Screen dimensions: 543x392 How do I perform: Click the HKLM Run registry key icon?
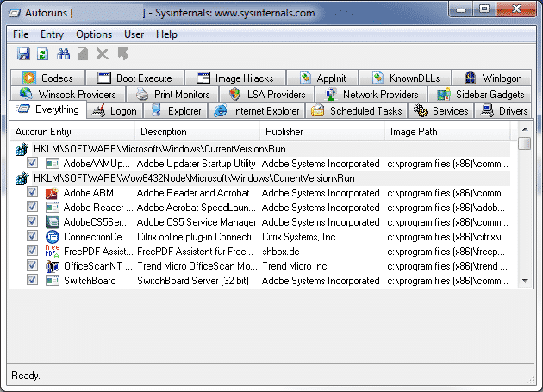(x=22, y=149)
